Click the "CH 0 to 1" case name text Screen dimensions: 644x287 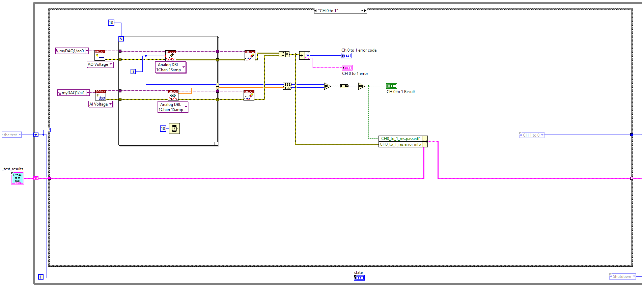click(328, 11)
